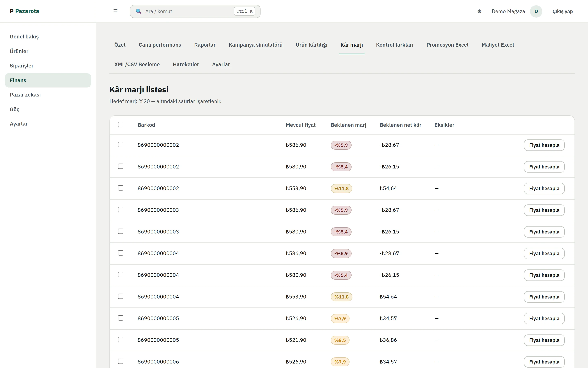Check the 8690000000002 row priced ₺586,90

(121, 145)
